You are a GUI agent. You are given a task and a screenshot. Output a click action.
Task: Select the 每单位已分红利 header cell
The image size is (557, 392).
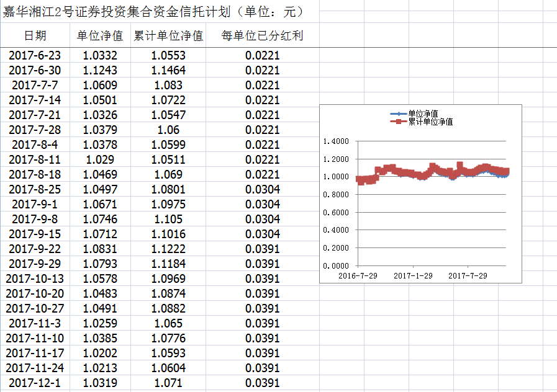(262, 36)
